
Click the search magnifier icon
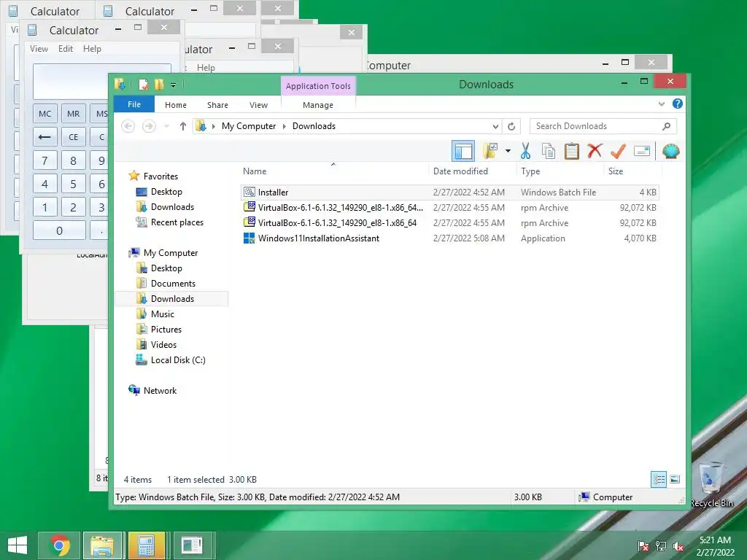tap(667, 126)
